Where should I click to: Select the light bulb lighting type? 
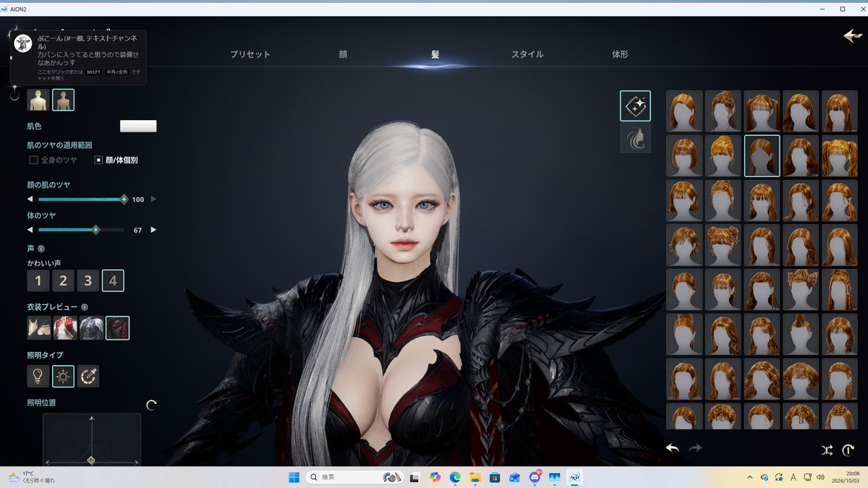[38, 376]
